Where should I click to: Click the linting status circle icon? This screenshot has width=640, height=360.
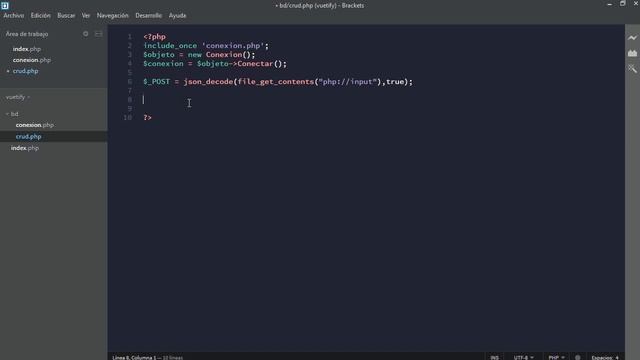click(578, 358)
